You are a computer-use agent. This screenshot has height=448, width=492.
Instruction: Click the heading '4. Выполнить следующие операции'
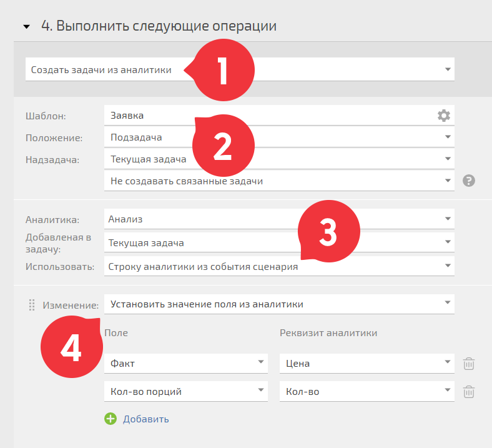159,26
